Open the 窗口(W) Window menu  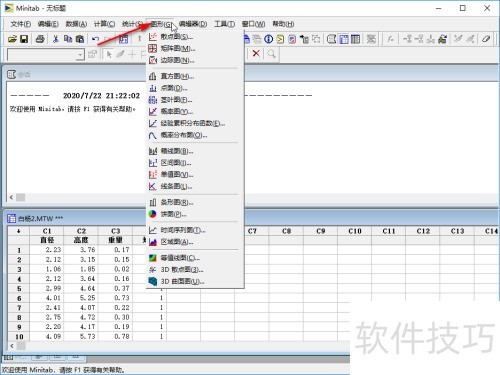click(x=253, y=24)
